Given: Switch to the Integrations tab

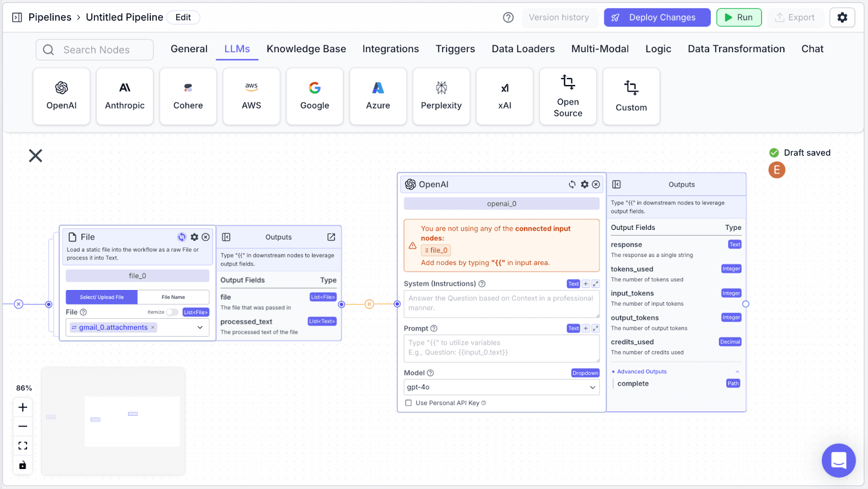Looking at the screenshot, I should tap(391, 49).
